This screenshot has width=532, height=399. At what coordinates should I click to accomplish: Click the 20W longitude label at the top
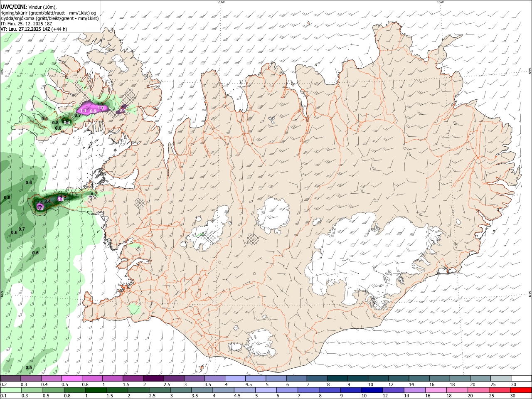click(221, 2)
